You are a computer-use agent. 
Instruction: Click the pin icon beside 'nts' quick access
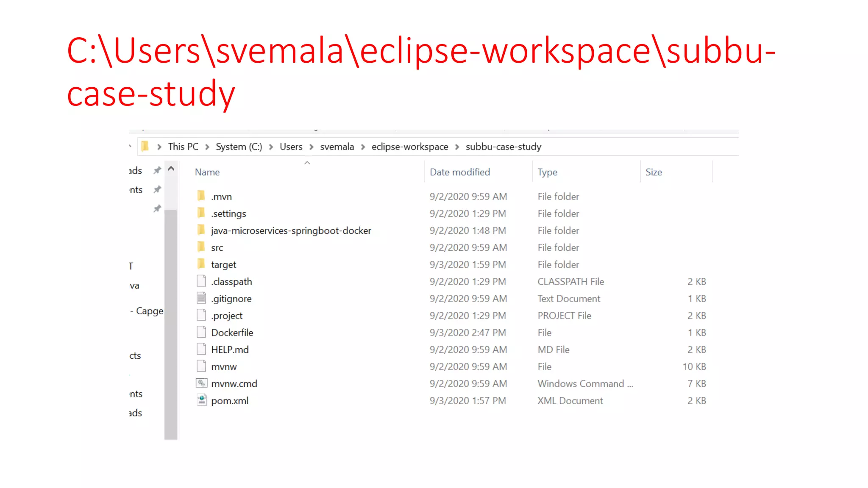[157, 189]
